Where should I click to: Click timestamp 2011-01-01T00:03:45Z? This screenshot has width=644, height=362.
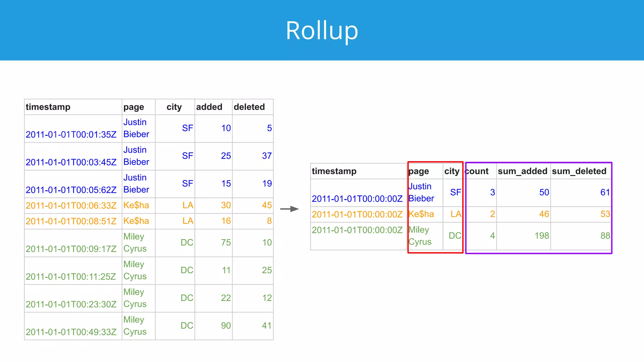71,162
